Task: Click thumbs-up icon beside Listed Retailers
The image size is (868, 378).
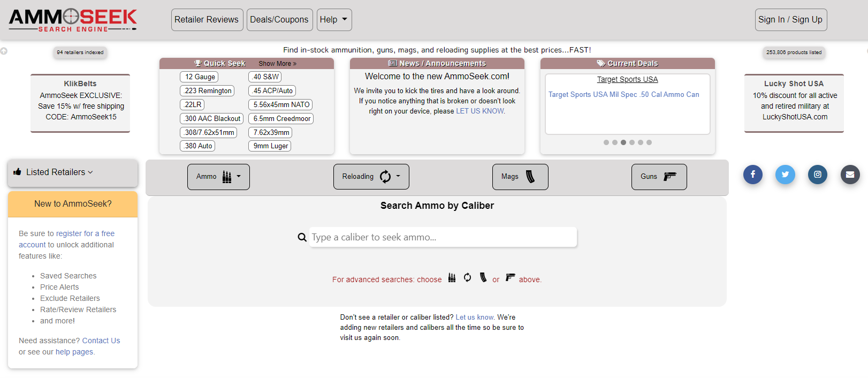Action: [x=18, y=172]
